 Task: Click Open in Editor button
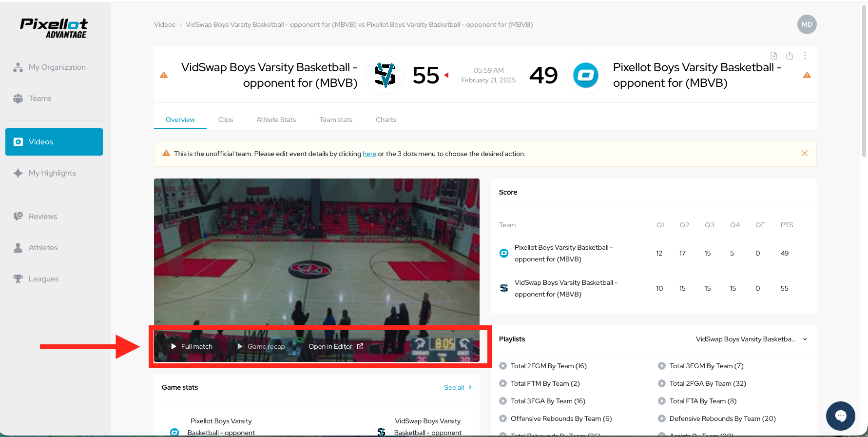(x=335, y=346)
